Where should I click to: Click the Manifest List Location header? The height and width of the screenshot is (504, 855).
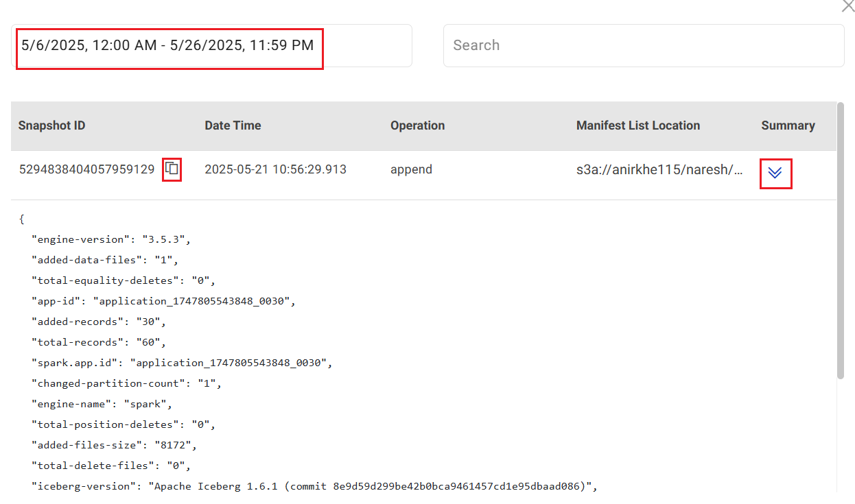pos(637,125)
